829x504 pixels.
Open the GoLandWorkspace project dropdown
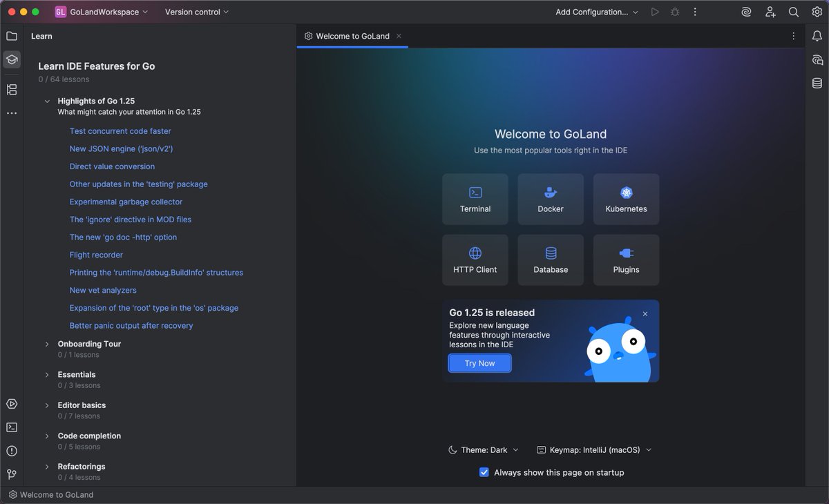(x=102, y=12)
